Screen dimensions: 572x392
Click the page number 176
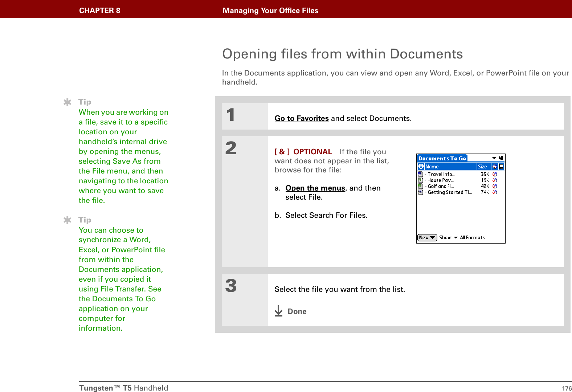click(567, 388)
